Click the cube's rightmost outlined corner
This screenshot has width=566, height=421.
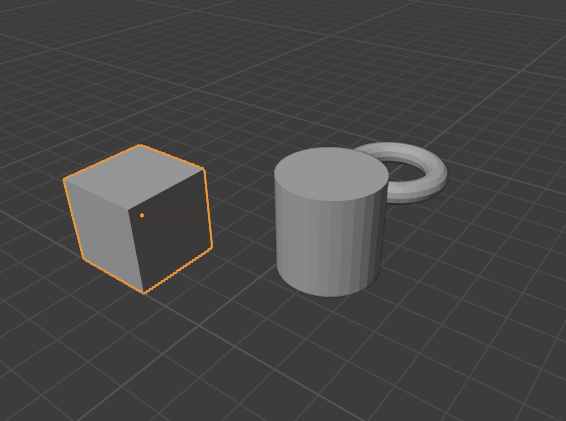(x=212, y=247)
